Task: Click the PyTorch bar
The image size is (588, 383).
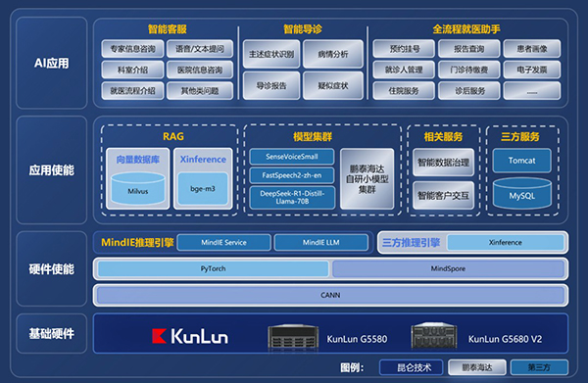Action: pyautogui.click(x=213, y=268)
